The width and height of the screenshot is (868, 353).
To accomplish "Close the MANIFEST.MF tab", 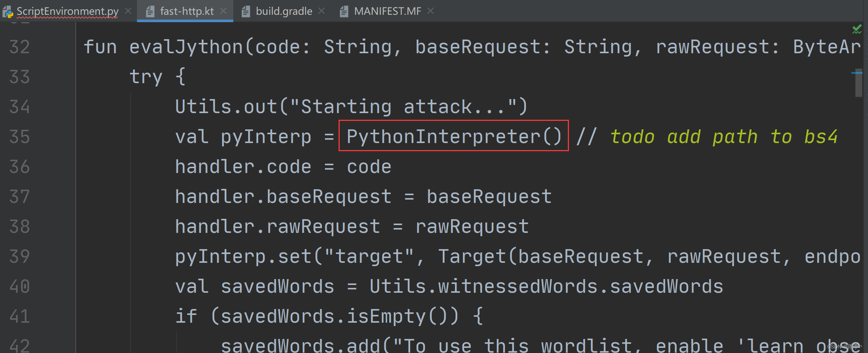I will pos(430,11).
